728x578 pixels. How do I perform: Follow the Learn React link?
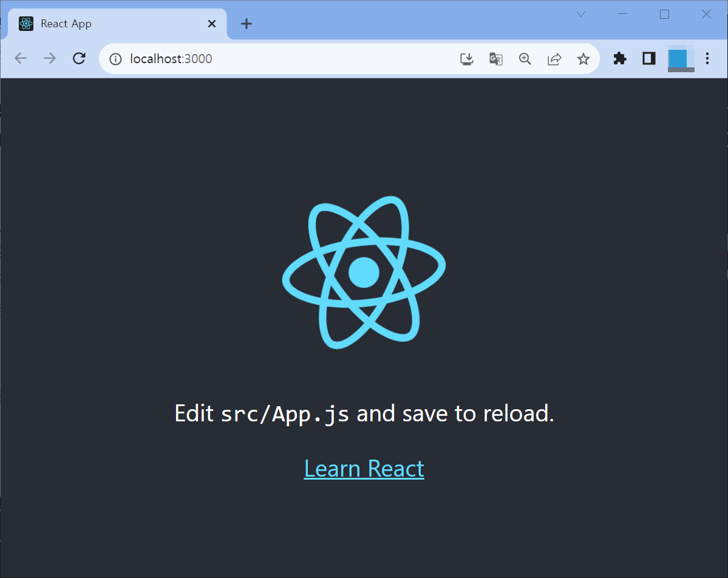point(364,469)
